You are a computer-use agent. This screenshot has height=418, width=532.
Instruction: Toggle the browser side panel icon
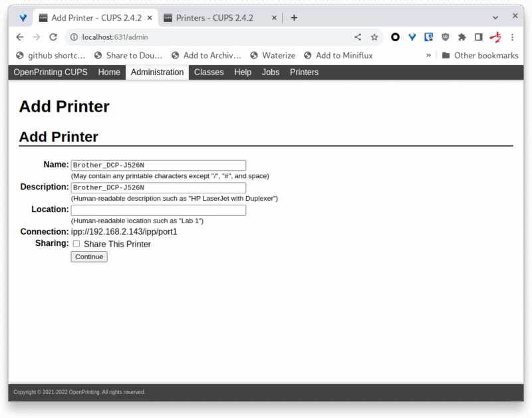[478, 37]
